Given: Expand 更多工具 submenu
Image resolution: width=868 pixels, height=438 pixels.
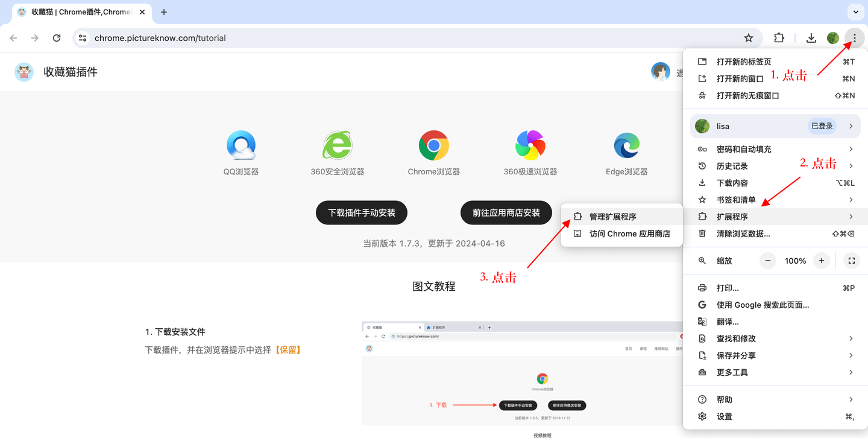Looking at the screenshot, I should [776, 372].
